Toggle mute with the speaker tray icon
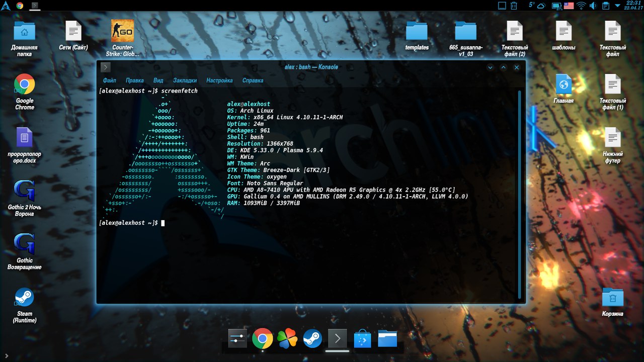 593,6
